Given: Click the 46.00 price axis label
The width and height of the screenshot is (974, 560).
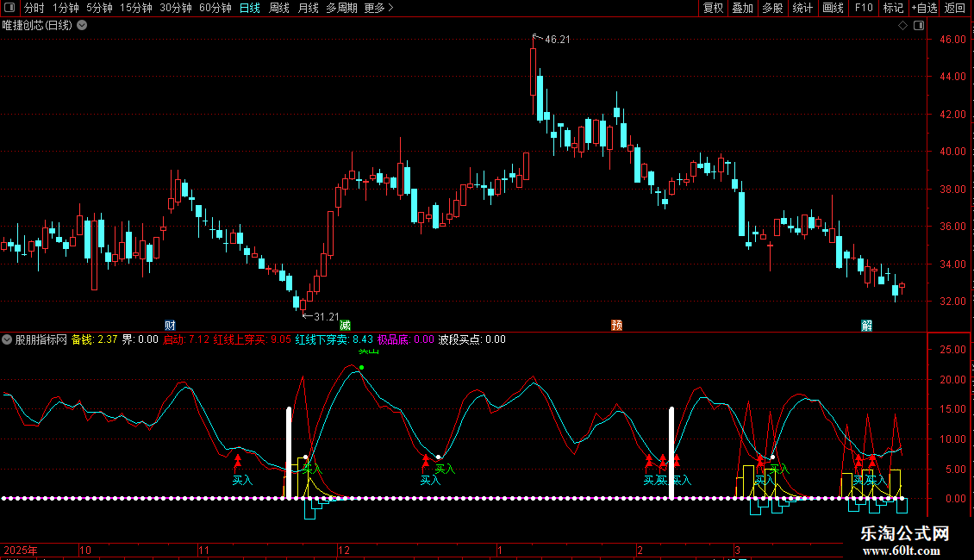Looking at the screenshot, I should [952, 39].
